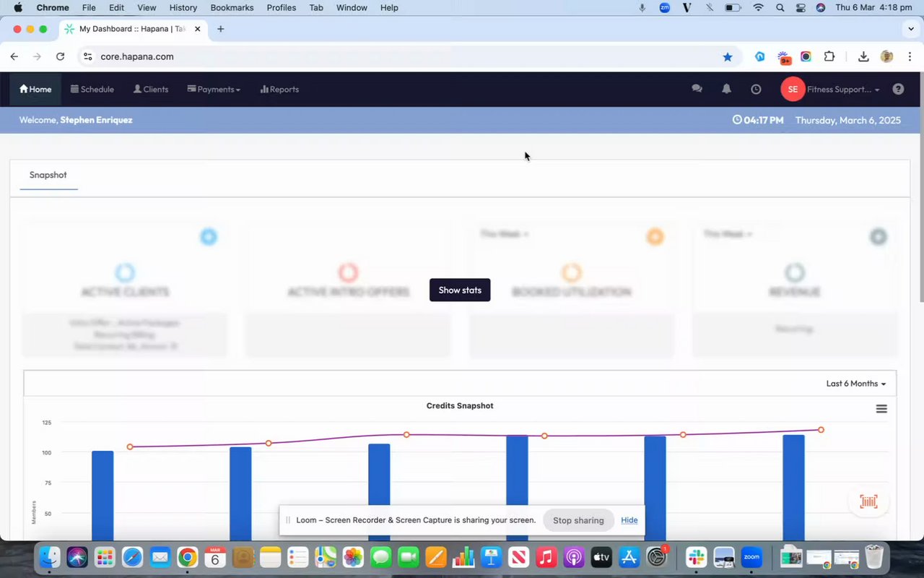Reload the page
This screenshot has height=578, width=924.
tap(60, 56)
